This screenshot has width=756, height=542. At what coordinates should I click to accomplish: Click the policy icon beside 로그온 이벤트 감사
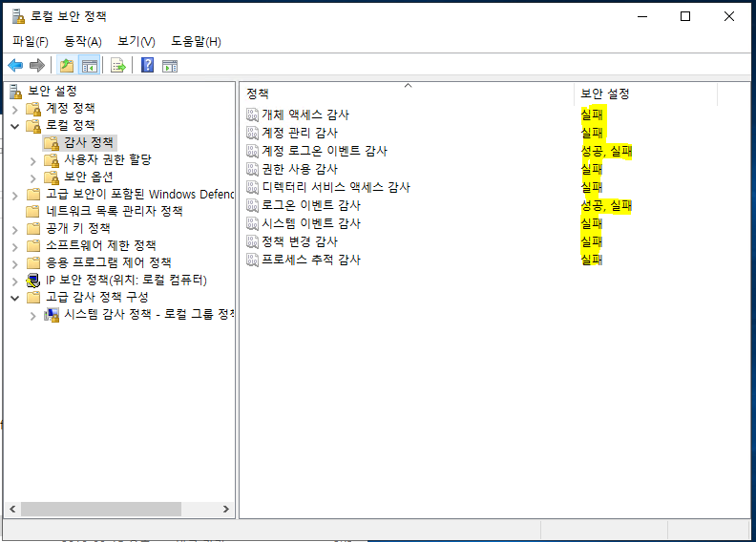253,205
